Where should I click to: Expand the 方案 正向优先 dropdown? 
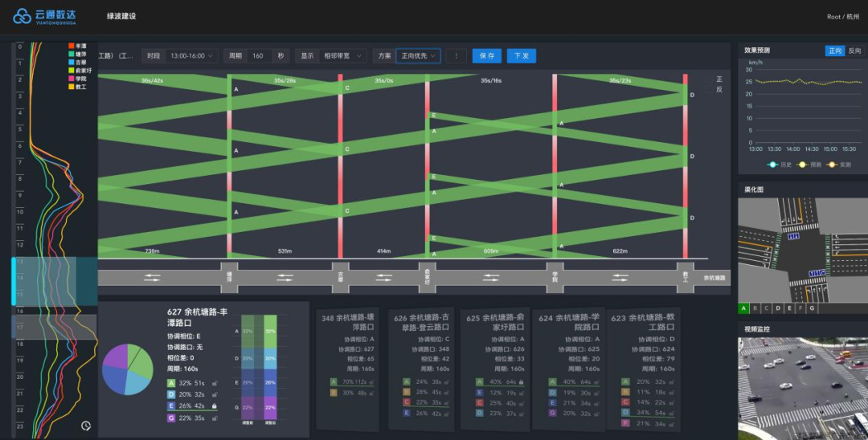(x=419, y=56)
